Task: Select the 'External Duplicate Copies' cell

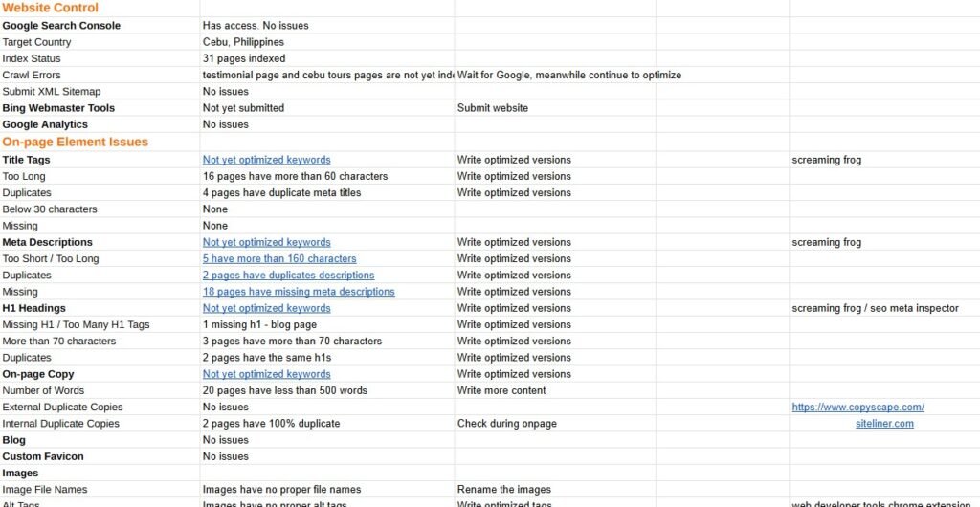Action: pos(100,408)
